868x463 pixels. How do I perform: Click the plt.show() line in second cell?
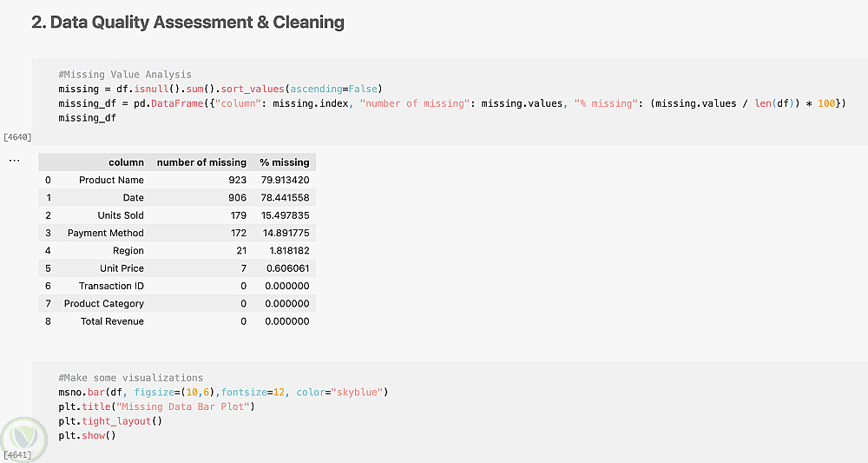point(87,435)
